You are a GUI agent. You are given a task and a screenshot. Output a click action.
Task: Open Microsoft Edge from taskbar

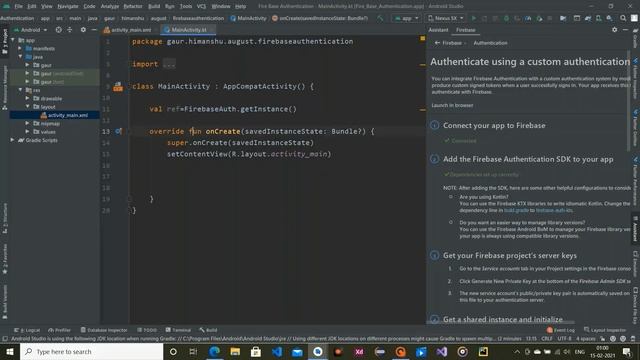pyautogui.click(x=214, y=351)
